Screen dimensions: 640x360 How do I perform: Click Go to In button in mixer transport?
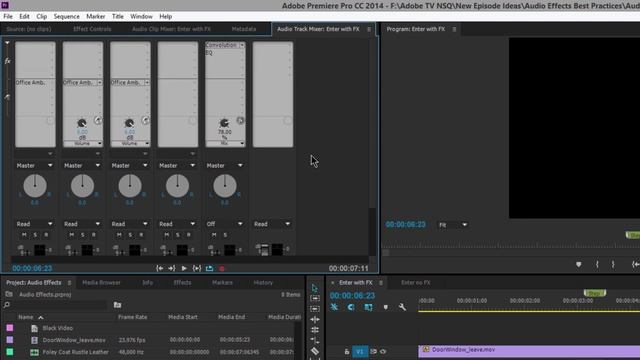[x=160, y=268]
